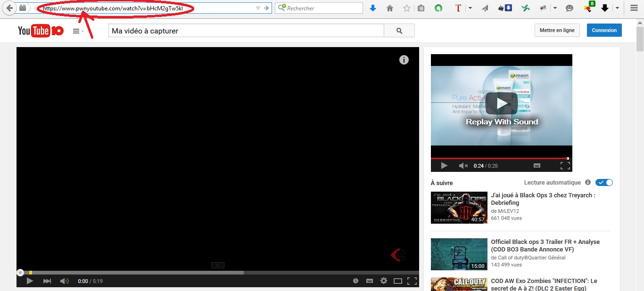Open the Black ops 3 Trailer thumbnail
Image resolution: width=644 pixels, height=291 pixels.
(459, 254)
